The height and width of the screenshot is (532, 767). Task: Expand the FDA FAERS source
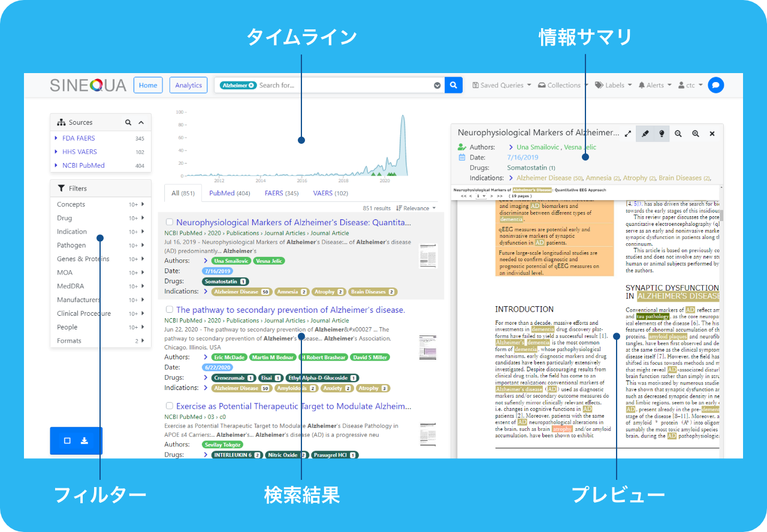click(56, 138)
